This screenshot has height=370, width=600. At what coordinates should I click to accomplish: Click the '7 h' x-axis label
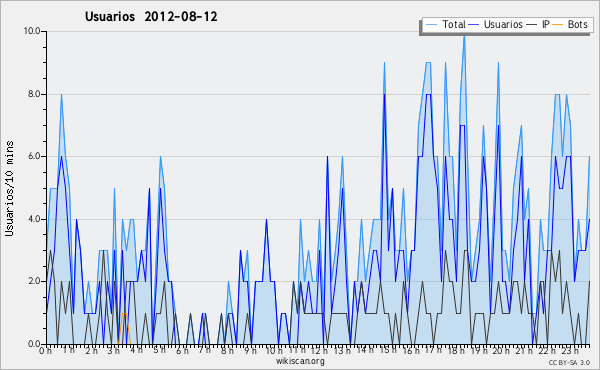point(204,350)
